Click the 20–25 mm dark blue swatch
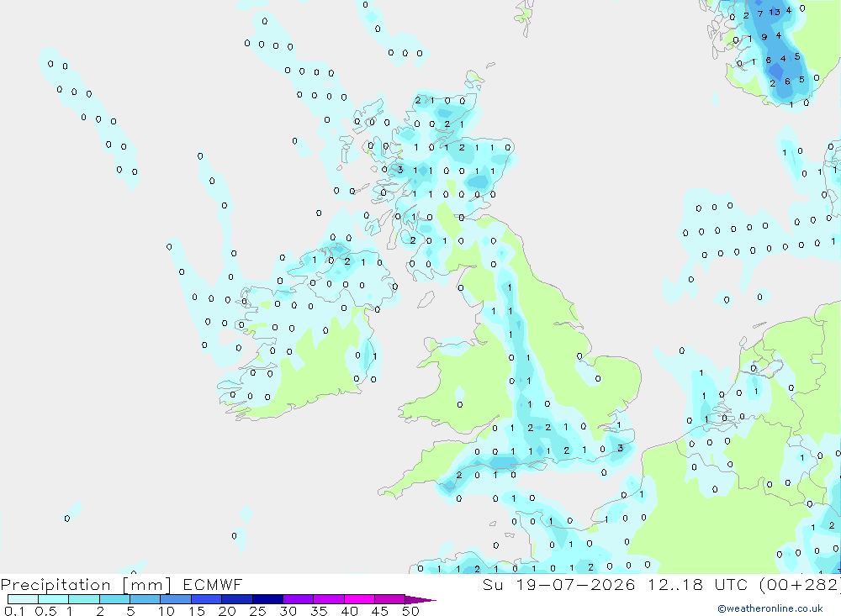This screenshot has height=616, width=841. [237, 599]
